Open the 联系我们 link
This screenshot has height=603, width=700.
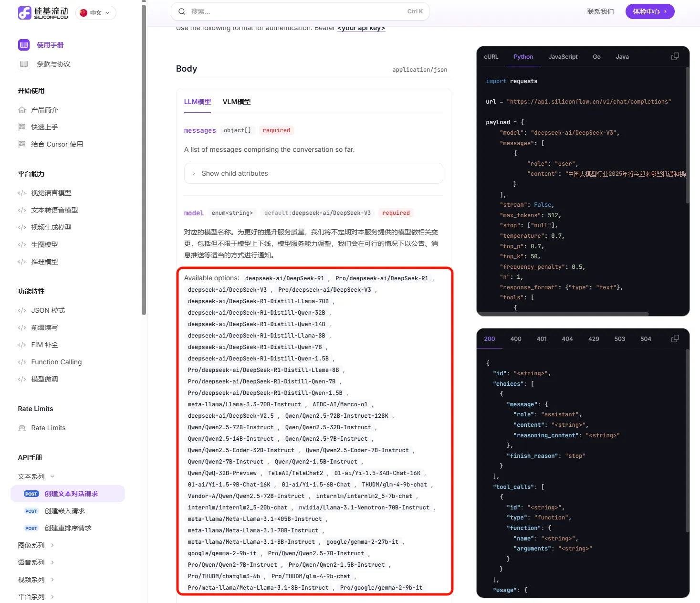[600, 11]
